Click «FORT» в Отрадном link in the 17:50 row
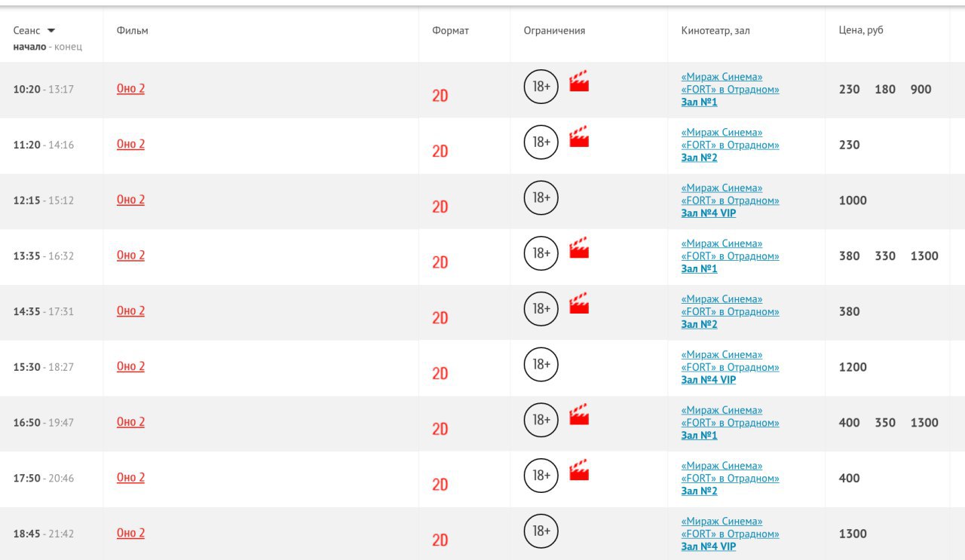The width and height of the screenshot is (965, 560). tap(731, 478)
